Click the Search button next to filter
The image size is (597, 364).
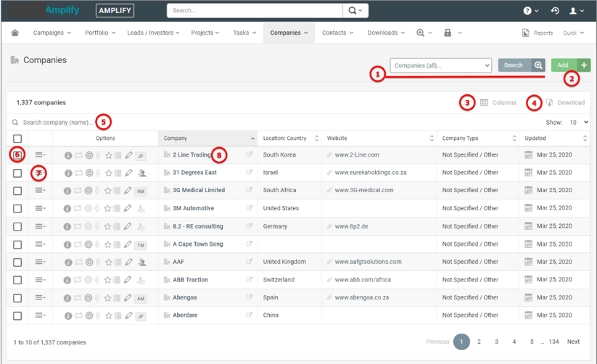(x=522, y=65)
